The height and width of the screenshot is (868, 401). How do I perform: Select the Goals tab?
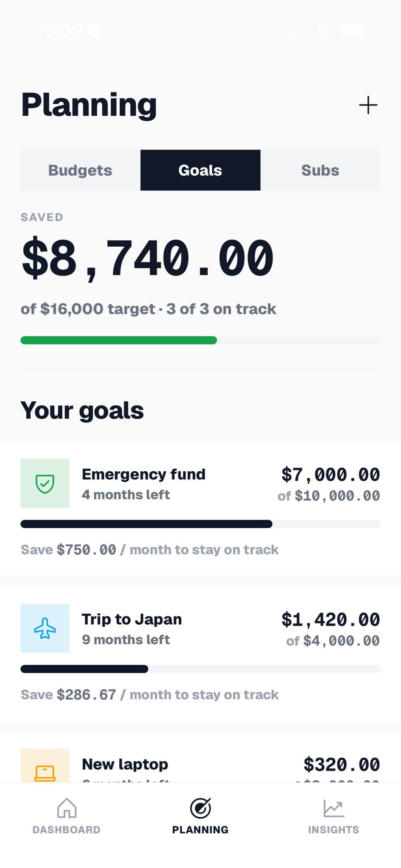pos(200,170)
